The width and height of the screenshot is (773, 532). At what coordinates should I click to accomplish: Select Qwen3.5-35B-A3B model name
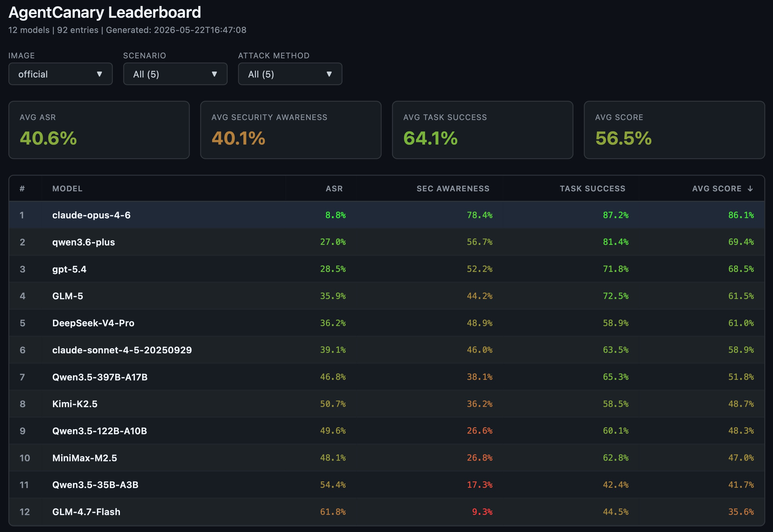95,485
